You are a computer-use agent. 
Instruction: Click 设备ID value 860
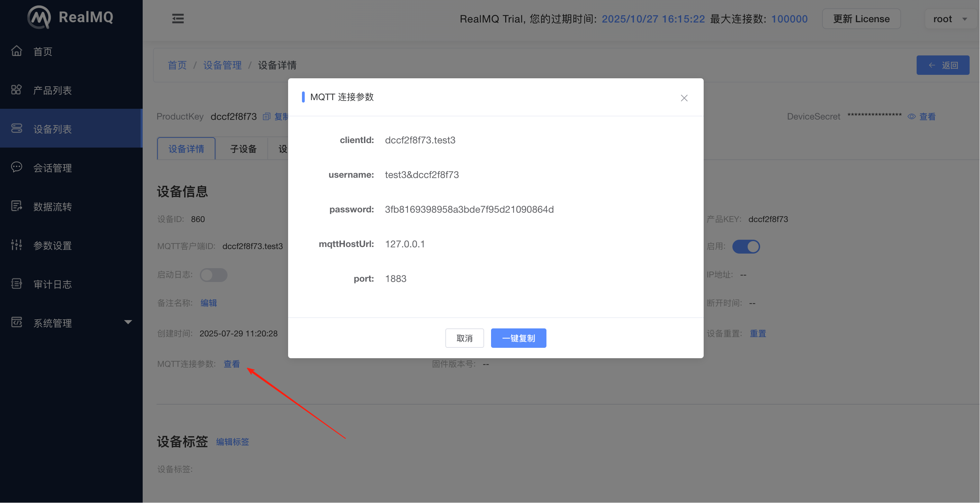tap(198, 219)
